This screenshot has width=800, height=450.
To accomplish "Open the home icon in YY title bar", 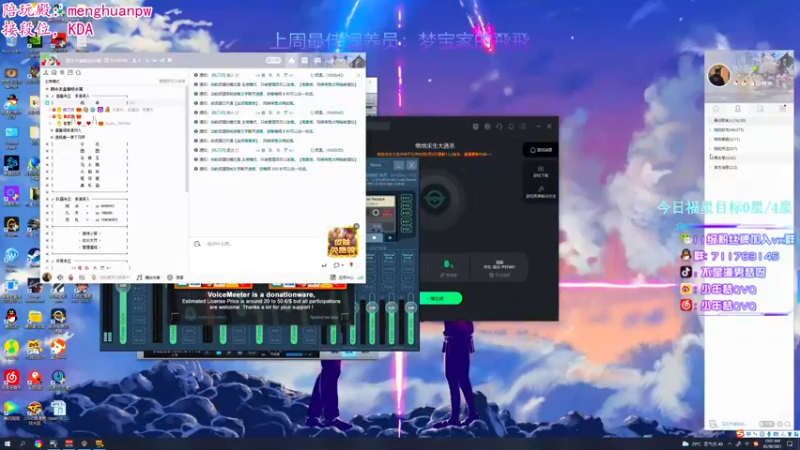I will coord(291,60).
